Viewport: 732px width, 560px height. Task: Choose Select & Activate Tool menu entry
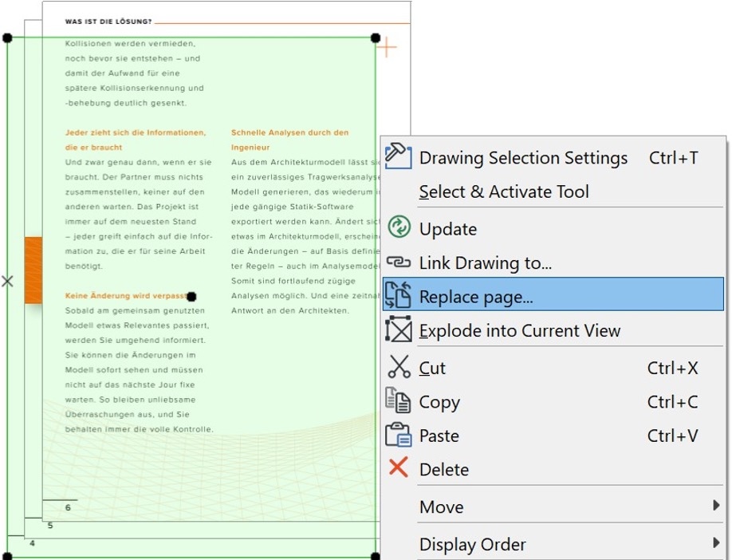point(504,191)
